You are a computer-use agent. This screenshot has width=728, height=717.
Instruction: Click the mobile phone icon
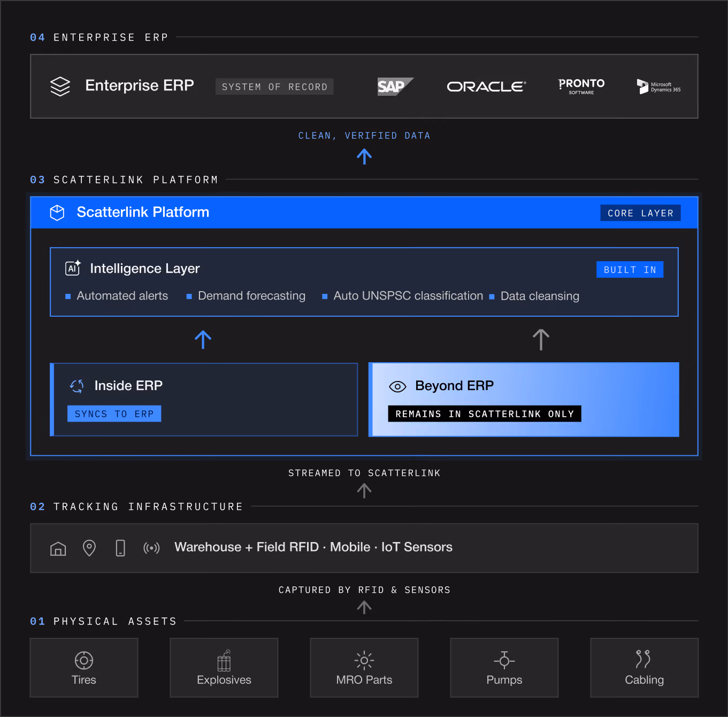click(120, 548)
